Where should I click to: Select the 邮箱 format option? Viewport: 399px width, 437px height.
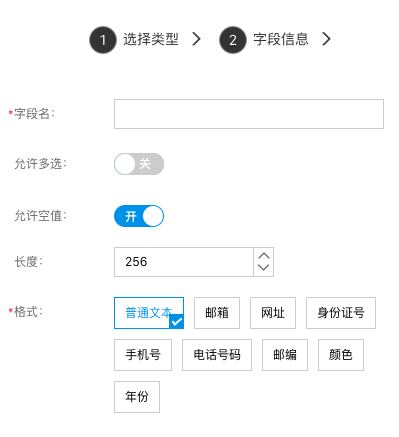[217, 313]
